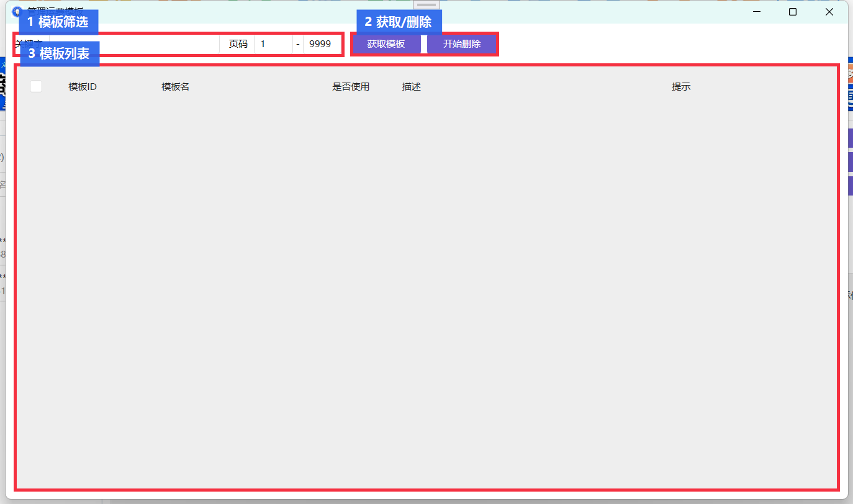
Task: Click the end page number field showing 9999
Action: click(322, 44)
